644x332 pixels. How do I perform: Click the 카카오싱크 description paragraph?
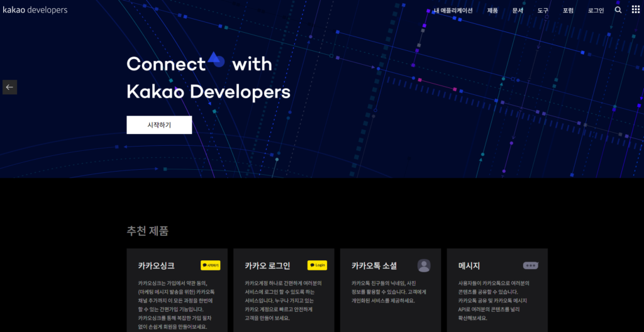pyautogui.click(x=177, y=305)
